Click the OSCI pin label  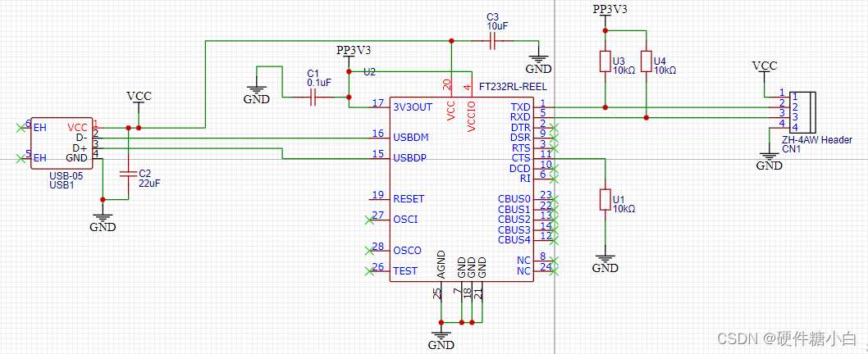[x=405, y=220]
